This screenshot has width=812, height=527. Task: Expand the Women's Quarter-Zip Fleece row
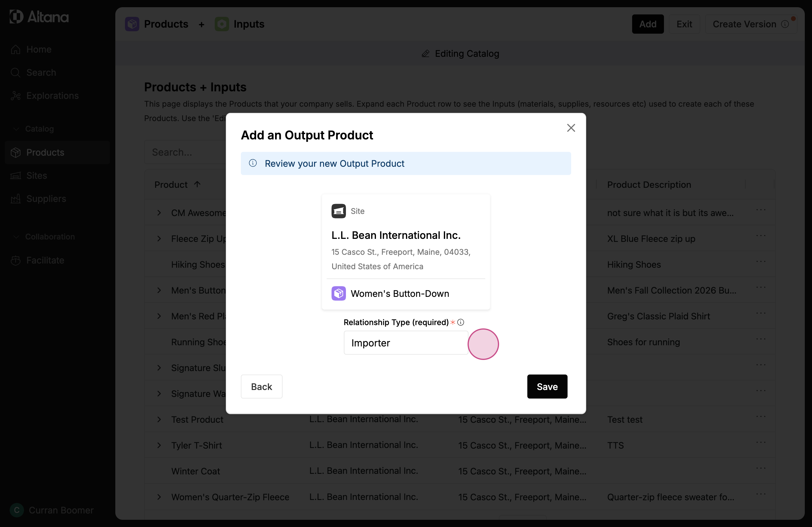(x=159, y=497)
